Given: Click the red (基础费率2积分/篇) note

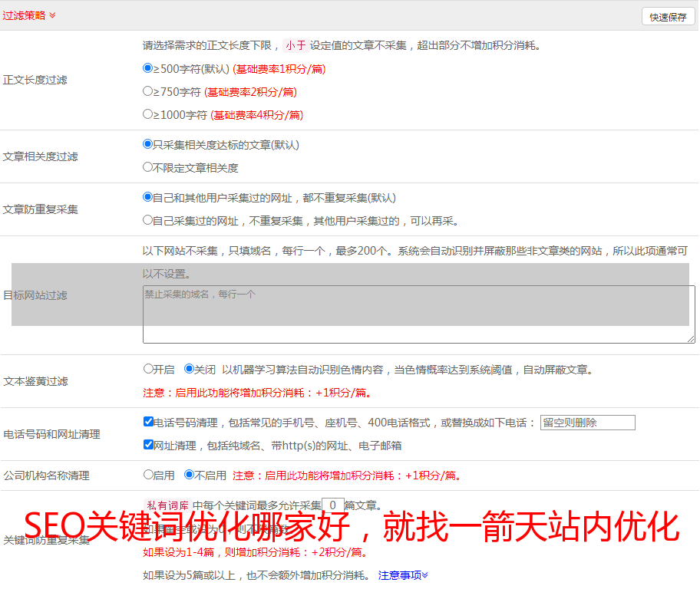Looking at the screenshot, I should point(250,92).
